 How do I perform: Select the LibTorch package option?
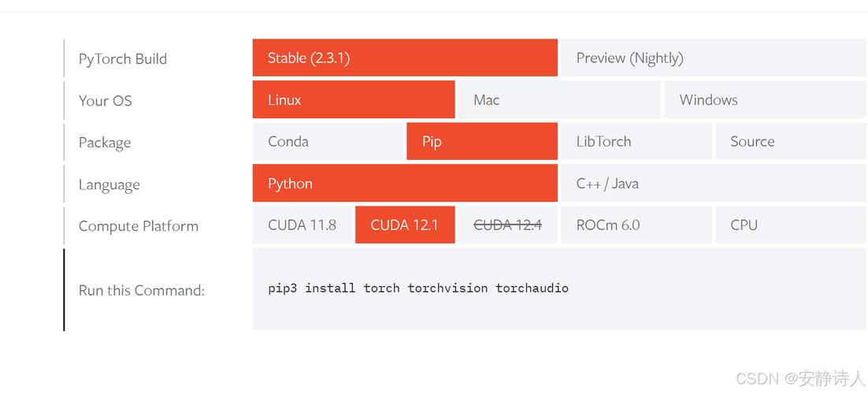click(x=636, y=142)
